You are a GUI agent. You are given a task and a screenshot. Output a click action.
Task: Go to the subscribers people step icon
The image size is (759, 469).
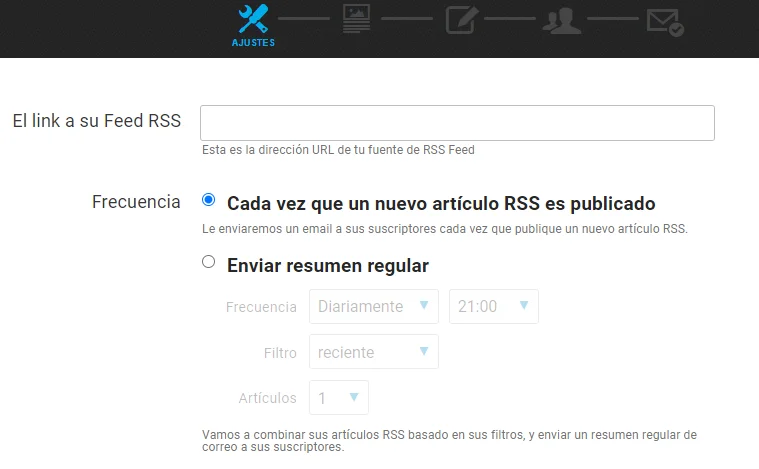562,21
